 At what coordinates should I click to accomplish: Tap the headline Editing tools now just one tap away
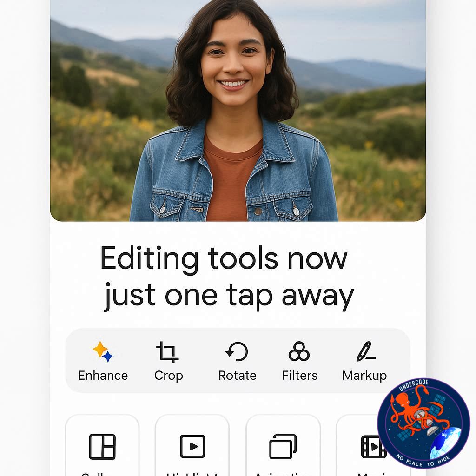pyautogui.click(x=227, y=278)
